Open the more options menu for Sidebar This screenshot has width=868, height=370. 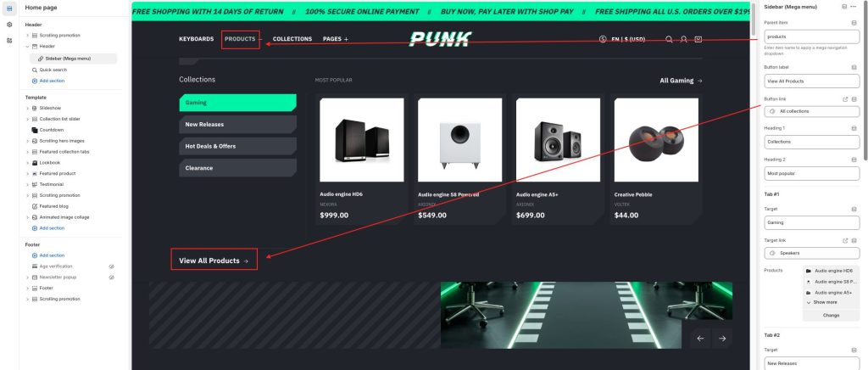[x=853, y=7]
